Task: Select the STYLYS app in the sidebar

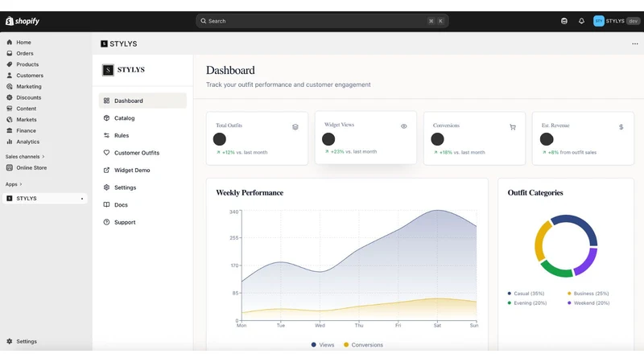Action: coord(44,198)
